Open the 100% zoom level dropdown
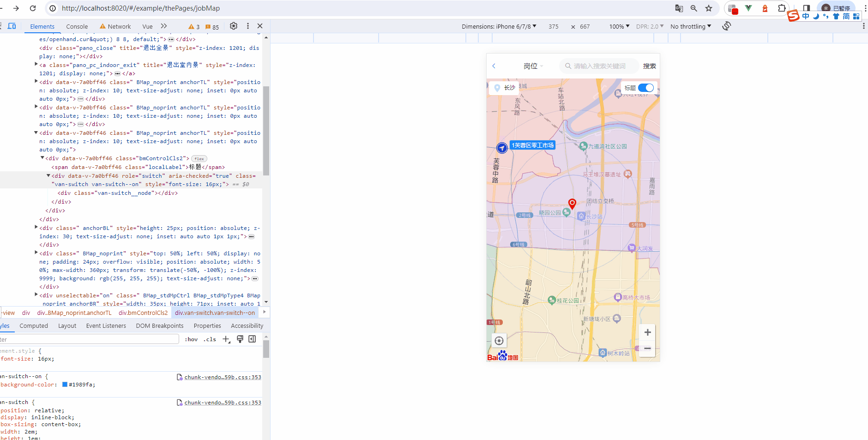 pos(619,26)
